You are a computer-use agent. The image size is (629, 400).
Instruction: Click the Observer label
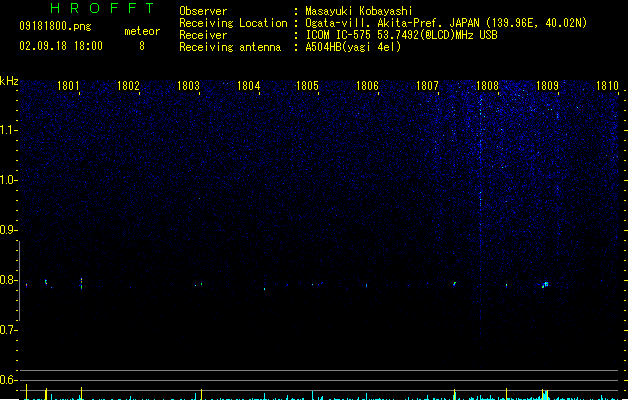203,11
